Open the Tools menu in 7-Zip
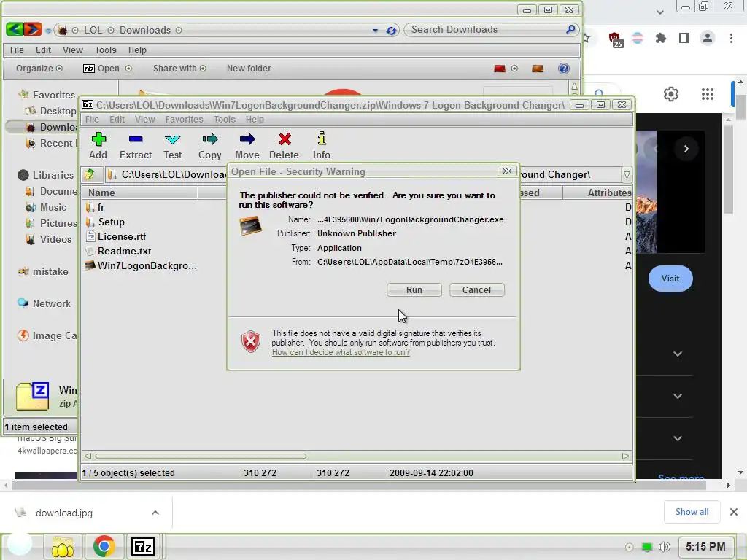The image size is (747, 560). [225, 119]
